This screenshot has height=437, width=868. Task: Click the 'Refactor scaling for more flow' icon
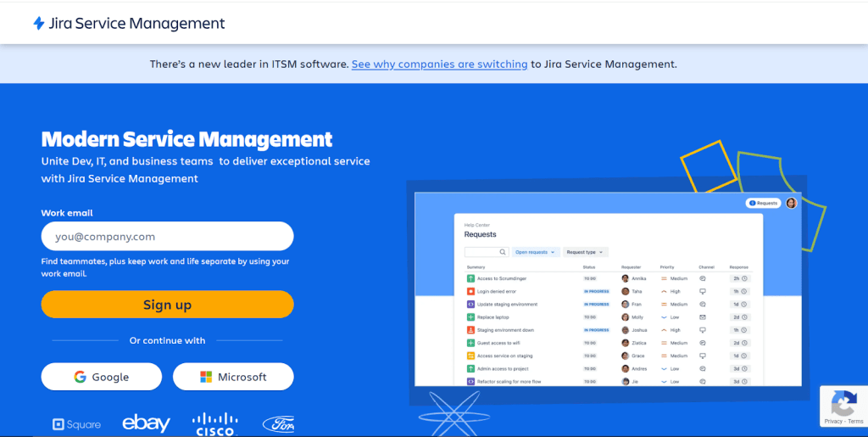(x=471, y=382)
